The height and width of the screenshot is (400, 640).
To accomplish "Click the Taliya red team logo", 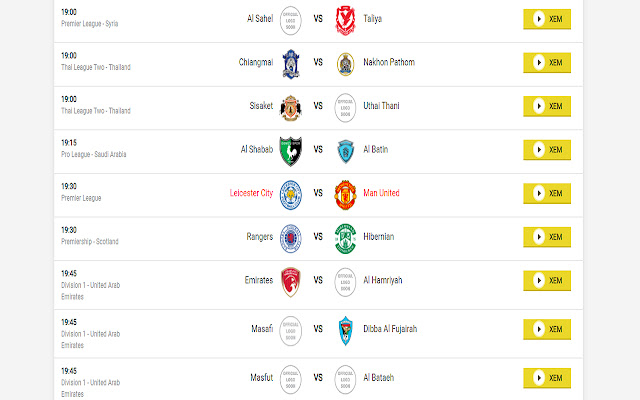I will (346, 18).
